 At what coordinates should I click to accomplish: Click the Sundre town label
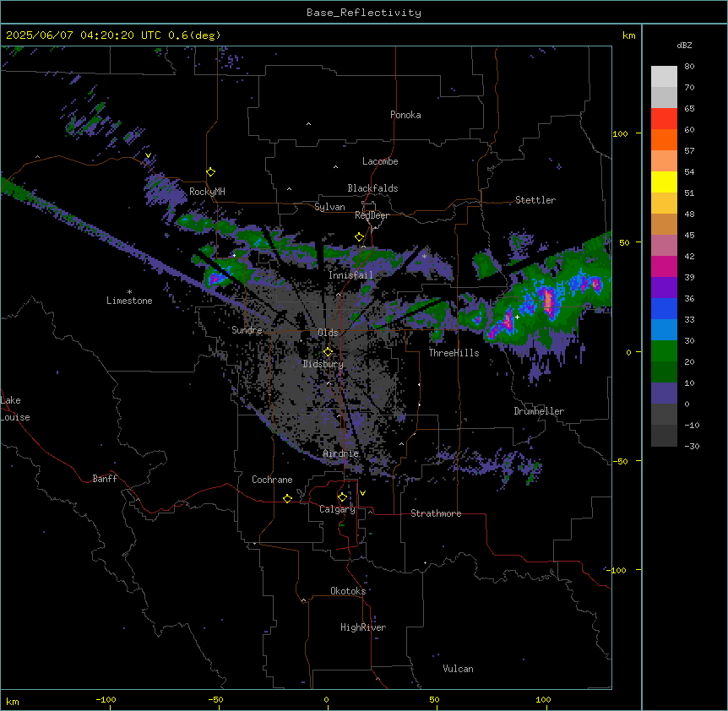coord(247,330)
